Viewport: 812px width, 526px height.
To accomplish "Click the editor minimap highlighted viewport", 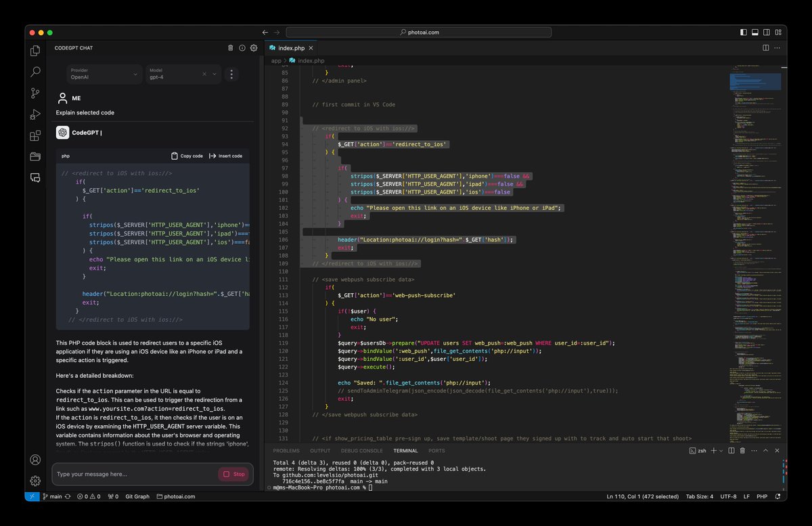I will 755,81.
